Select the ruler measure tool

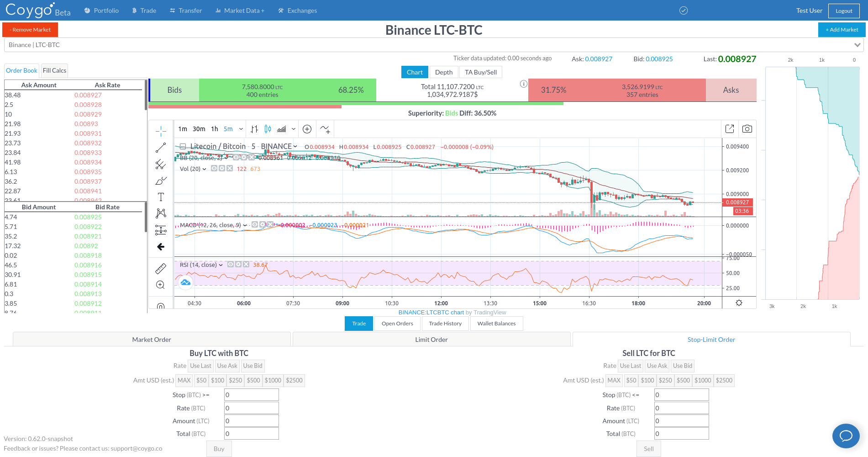[161, 269]
